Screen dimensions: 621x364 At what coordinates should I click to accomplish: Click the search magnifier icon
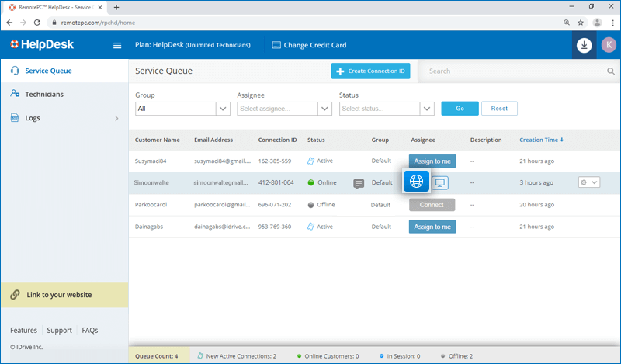(x=611, y=71)
